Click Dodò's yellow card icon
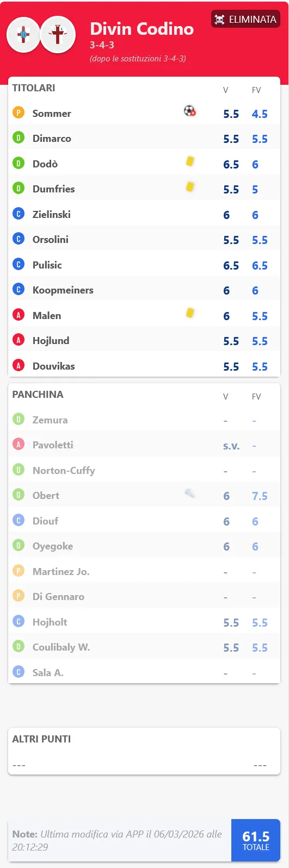289x868 pixels. click(x=190, y=161)
